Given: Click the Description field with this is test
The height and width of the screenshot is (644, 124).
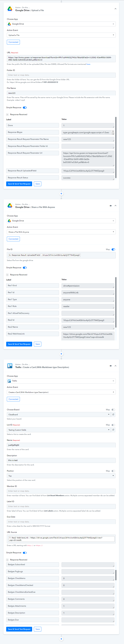Looking at the screenshot, I should pos(61,460).
